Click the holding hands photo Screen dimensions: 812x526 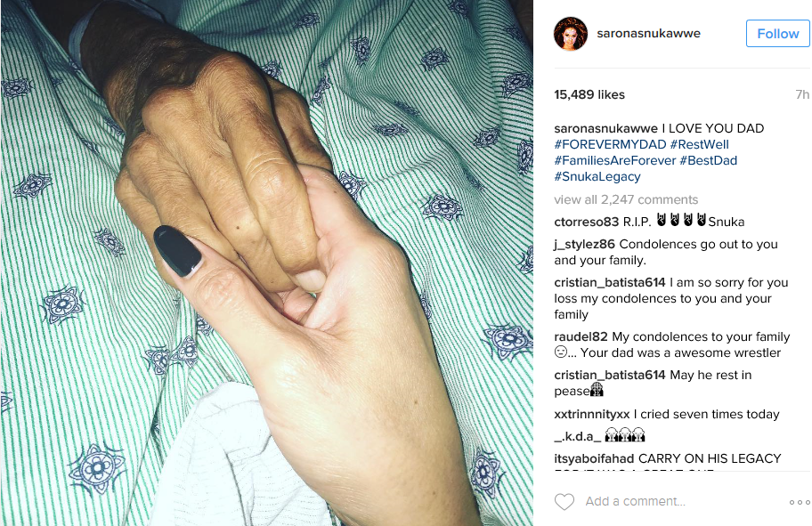point(267,263)
